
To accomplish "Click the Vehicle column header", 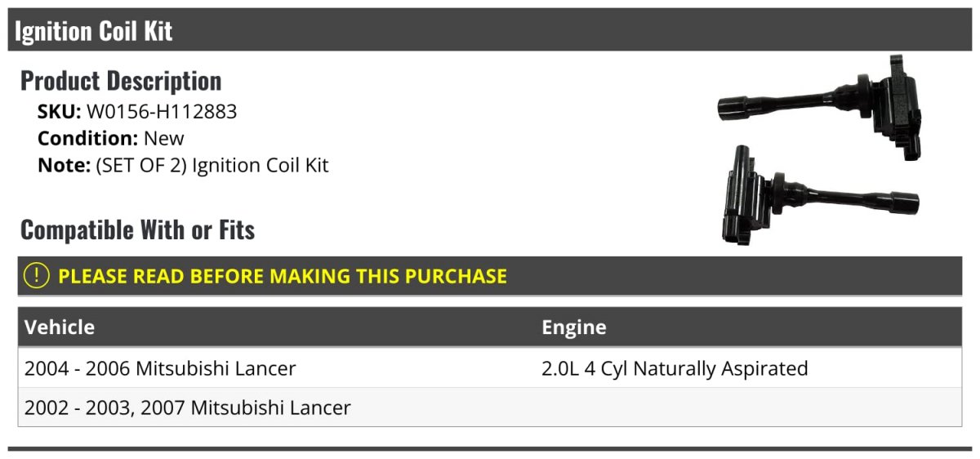I will click(60, 328).
